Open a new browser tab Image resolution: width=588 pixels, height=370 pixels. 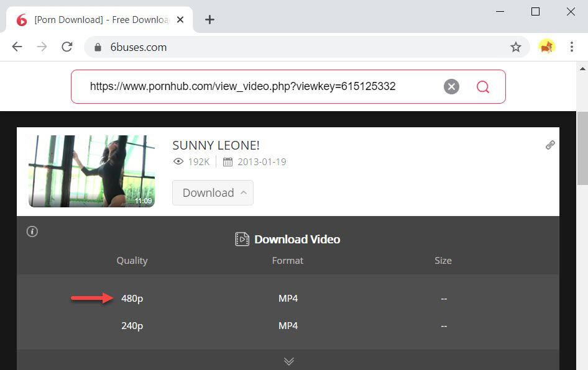pyautogui.click(x=209, y=19)
